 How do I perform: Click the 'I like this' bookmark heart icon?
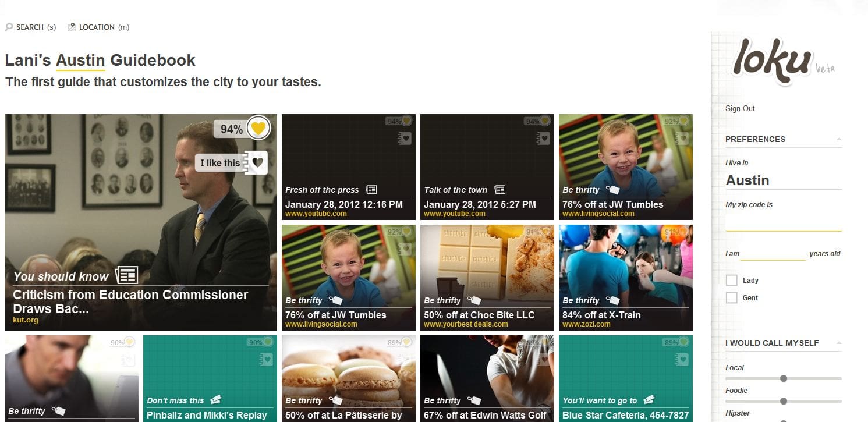click(256, 162)
